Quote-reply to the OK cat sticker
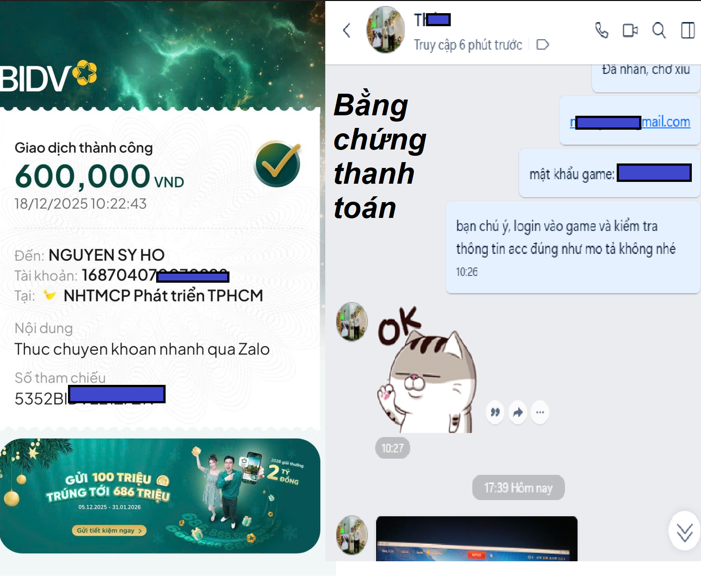This screenshot has height=576, width=701. [x=495, y=412]
